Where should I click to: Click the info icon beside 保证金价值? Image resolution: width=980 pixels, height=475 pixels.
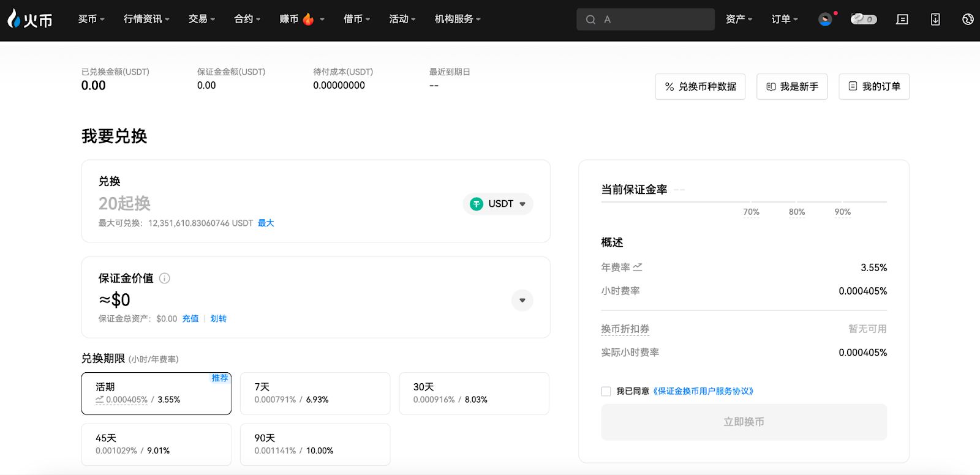pos(165,279)
